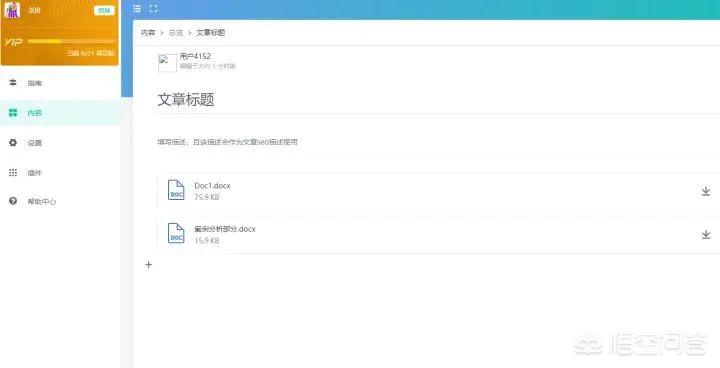This screenshot has height=368, width=720.
Task: Click the username 308 in orange card
Action: (34, 10)
